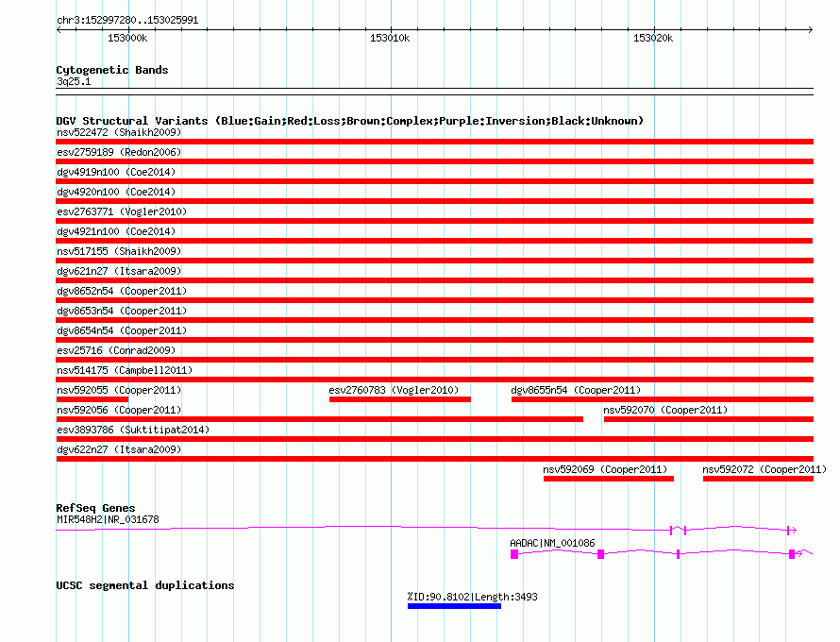Viewport: 840px width, 642px height.
Task: Click the red bar under dgv8655n54
Action: [663, 399]
